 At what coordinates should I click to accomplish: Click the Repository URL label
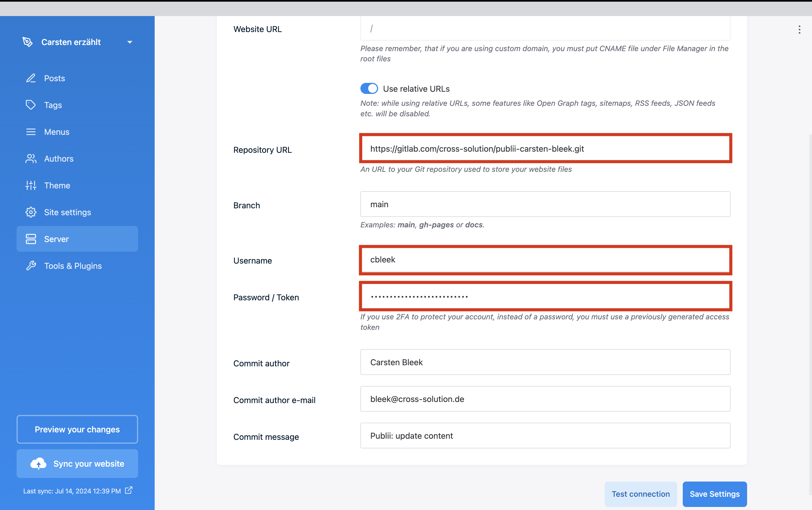pyautogui.click(x=262, y=150)
